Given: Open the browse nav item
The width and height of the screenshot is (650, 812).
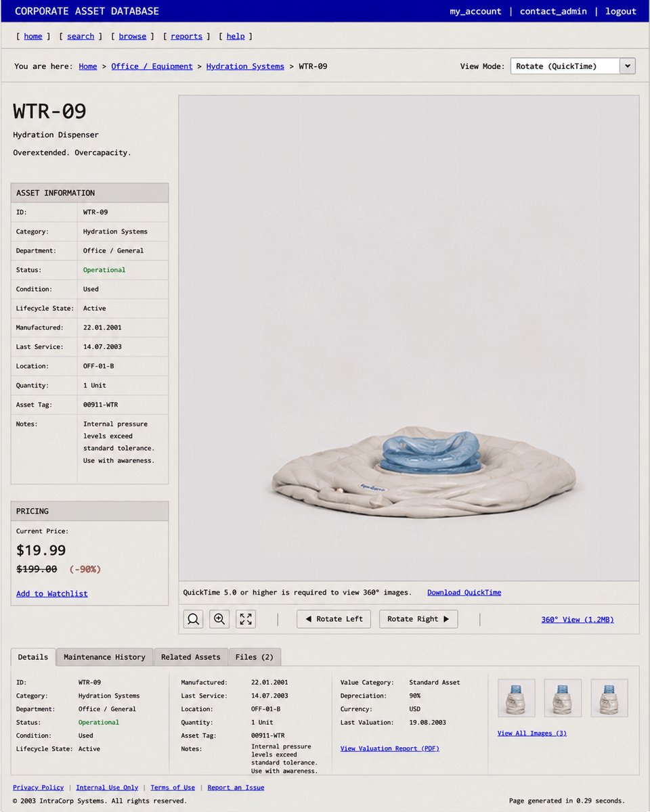Looking at the screenshot, I should (133, 37).
